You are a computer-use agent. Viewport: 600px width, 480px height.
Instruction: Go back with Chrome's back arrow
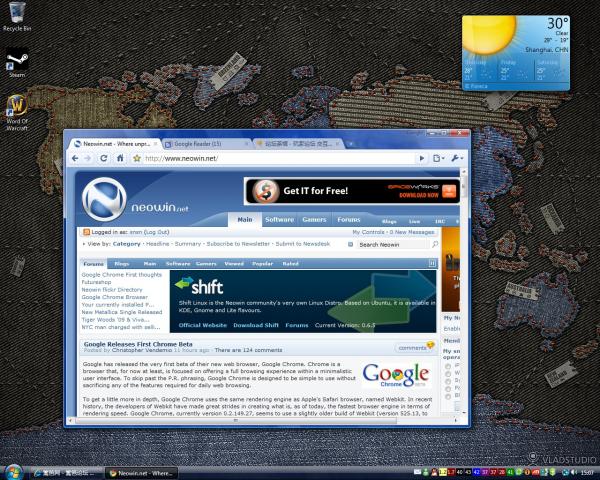pyautogui.click(x=75, y=158)
